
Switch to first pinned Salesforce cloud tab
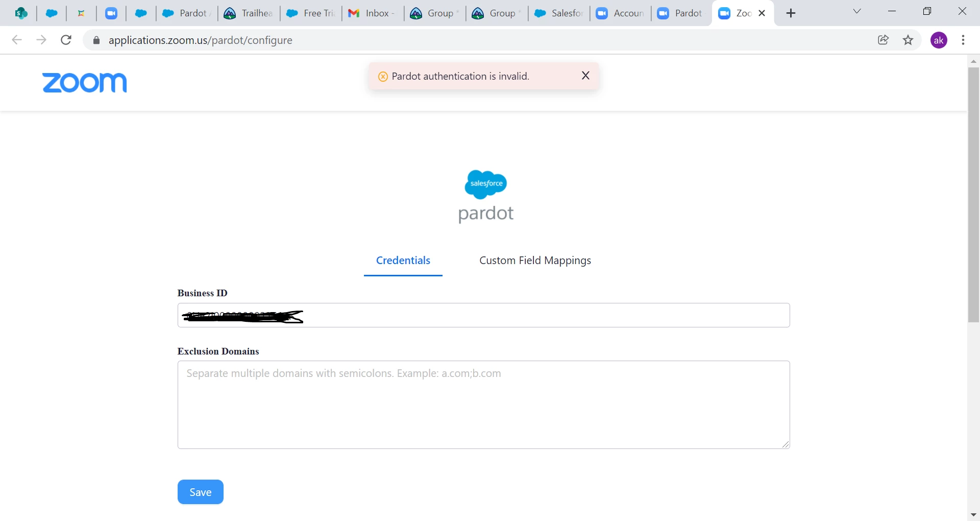tap(52, 13)
